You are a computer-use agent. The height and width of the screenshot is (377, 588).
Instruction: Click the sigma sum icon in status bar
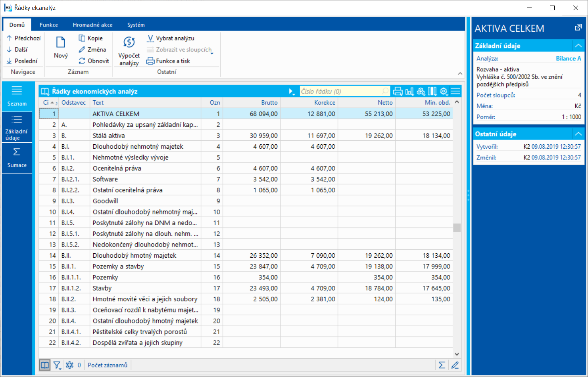(x=442, y=365)
